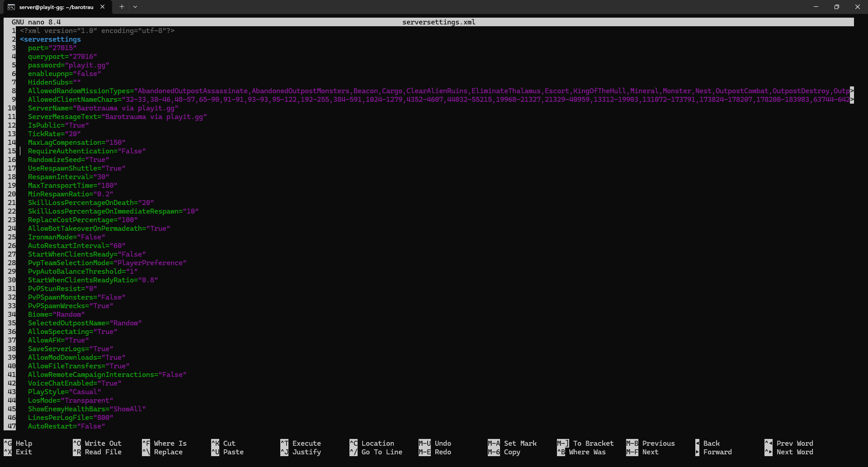
Task: Click the IronmanMode="False" line
Action: point(66,237)
